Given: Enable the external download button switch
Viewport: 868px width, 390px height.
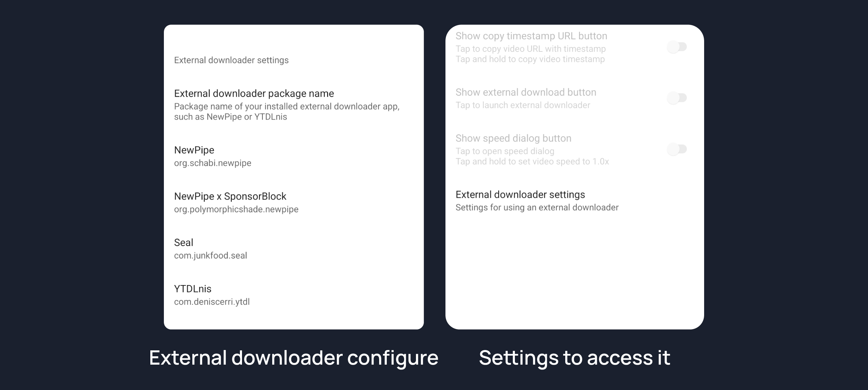Looking at the screenshot, I should click(677, 98).
